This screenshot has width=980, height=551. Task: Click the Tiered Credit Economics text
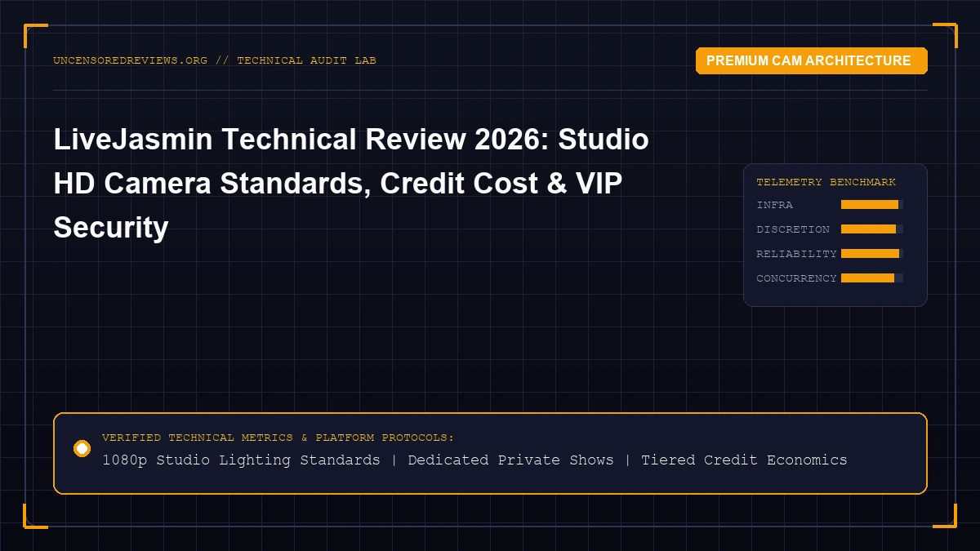(744, 460)
